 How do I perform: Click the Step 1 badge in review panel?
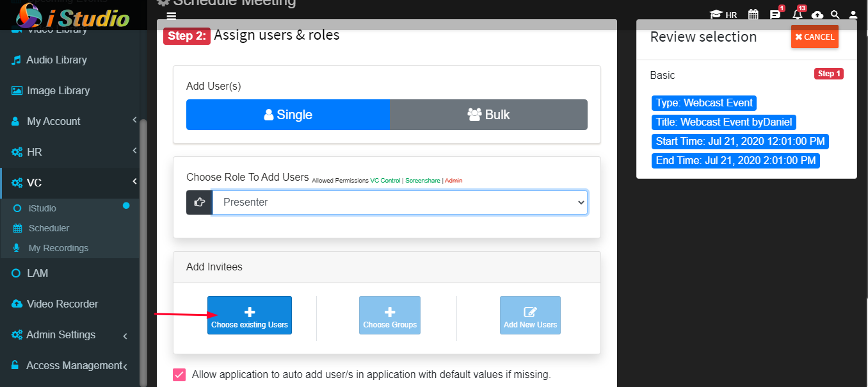coord(828,74)
